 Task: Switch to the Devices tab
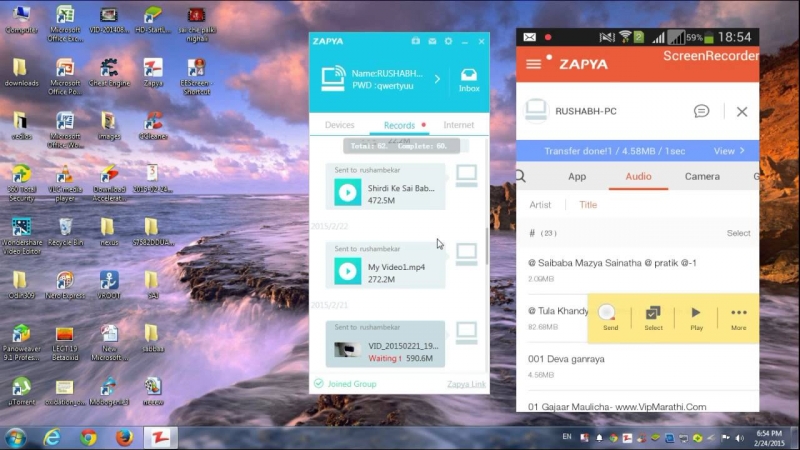coord(339,125)
